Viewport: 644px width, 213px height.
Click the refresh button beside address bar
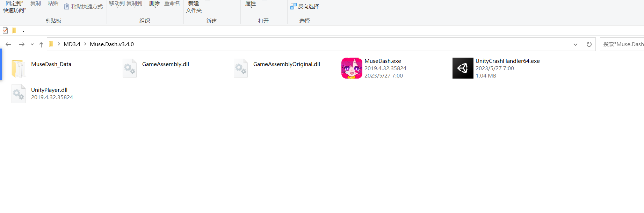pos(589,44)
